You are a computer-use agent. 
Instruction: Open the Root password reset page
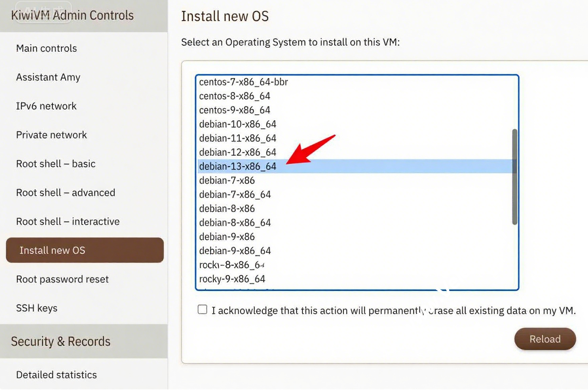pyautogui.click(x=62, y=279)
